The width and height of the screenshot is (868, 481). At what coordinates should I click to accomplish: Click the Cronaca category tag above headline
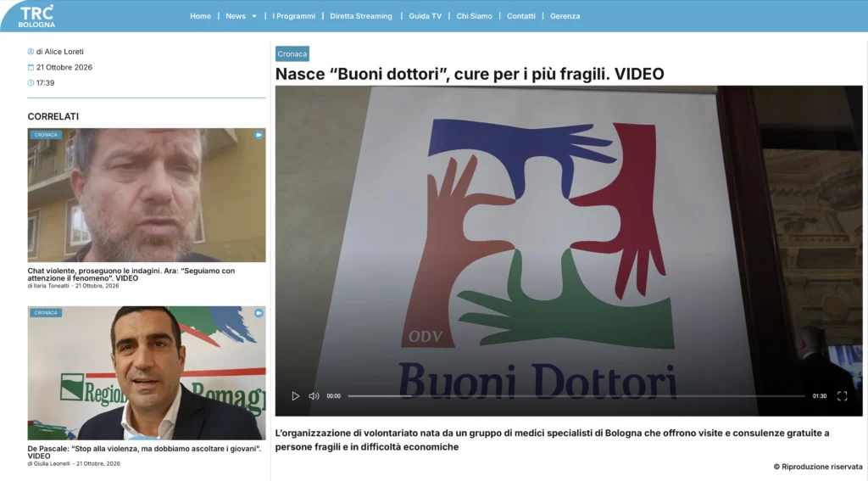pyautogui.click(x=292, y=53)
